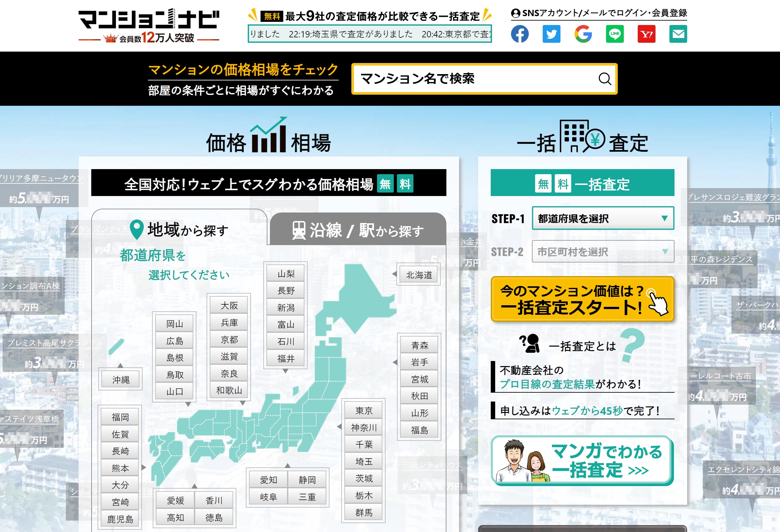The image size is (780, 532).
Task: Select 鹿児島 prefecture
Action: tap(120, 519)
